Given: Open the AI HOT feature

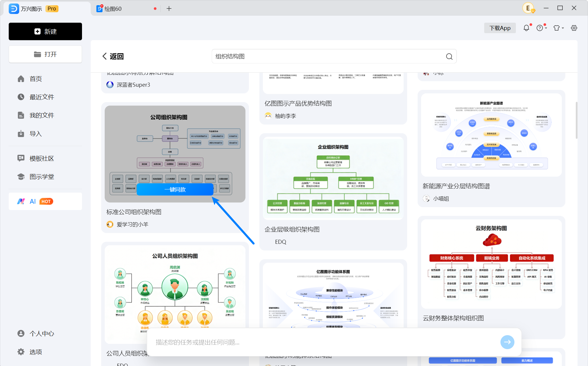Looking at the screenshot, I should (x=45, y=201).
